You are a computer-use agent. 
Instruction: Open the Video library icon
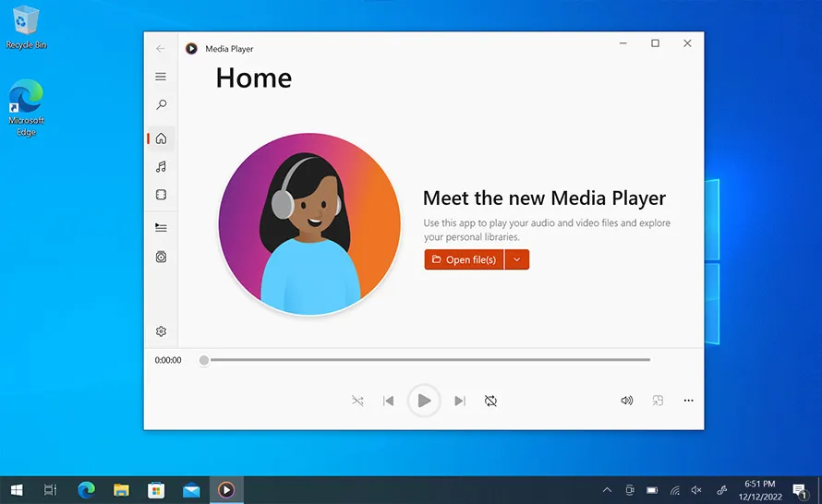[161, 196]
